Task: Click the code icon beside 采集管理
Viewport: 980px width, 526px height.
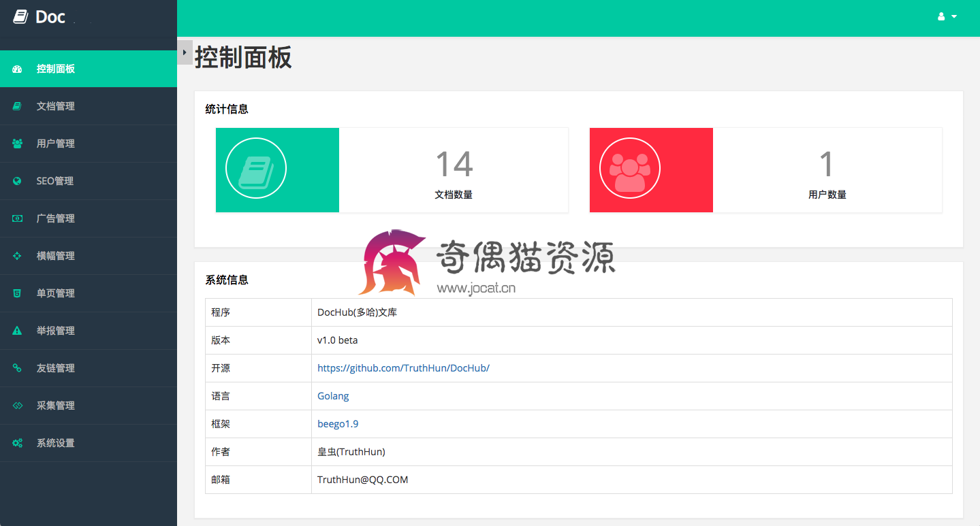Action: [x=18, y=406]
